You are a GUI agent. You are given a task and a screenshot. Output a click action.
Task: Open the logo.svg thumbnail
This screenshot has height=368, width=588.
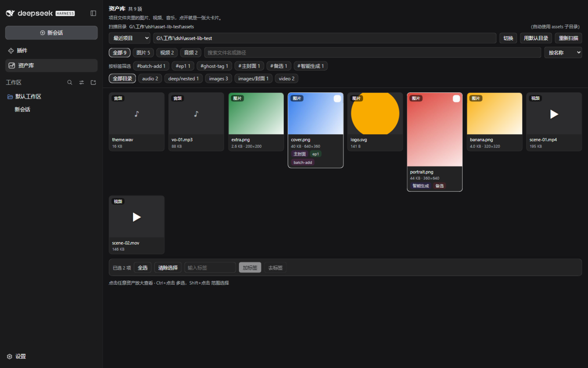tap(375, 114)
